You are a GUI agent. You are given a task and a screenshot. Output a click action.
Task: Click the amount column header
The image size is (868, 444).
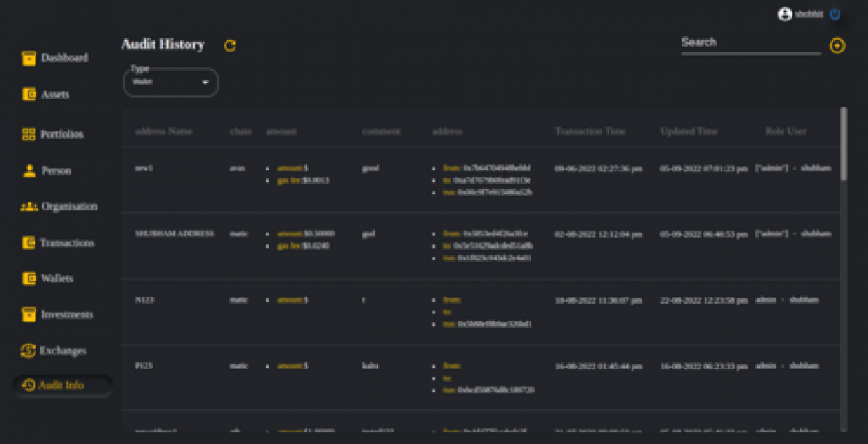(x=282, y=131)
